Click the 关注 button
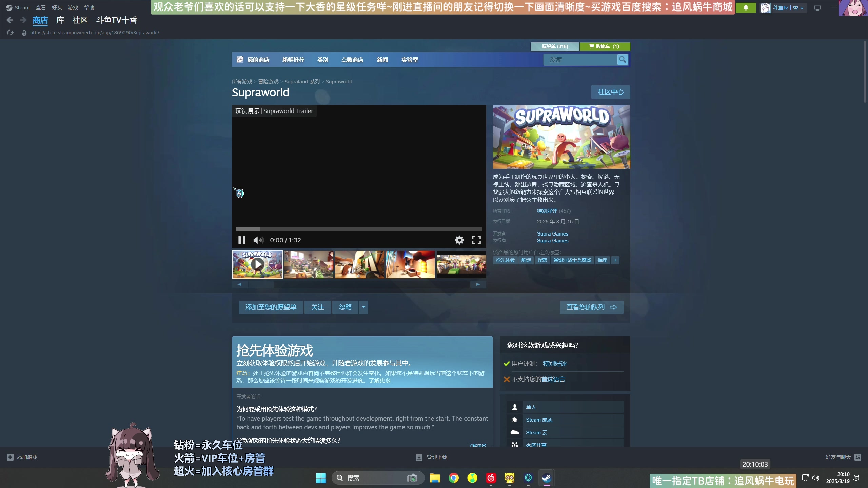 click(317, 307)
